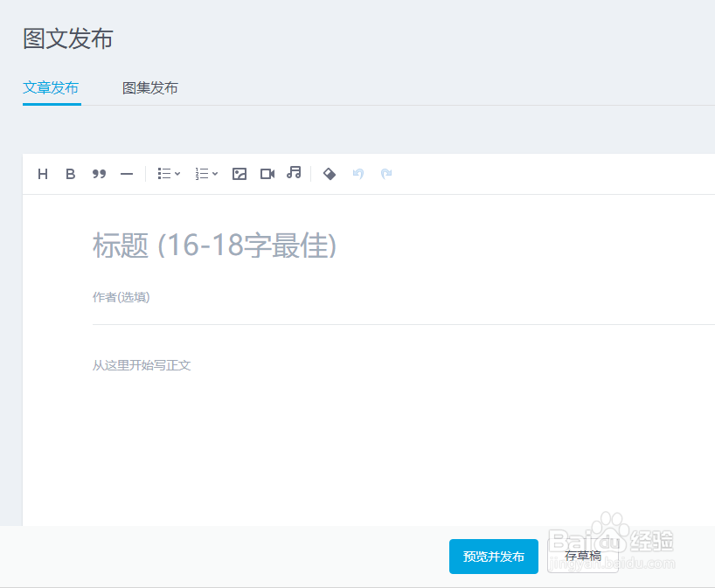Select the 文章发布 tab
Image resolution: width=715 pixels, height=588 pixels.
click(x=51, y=87)
